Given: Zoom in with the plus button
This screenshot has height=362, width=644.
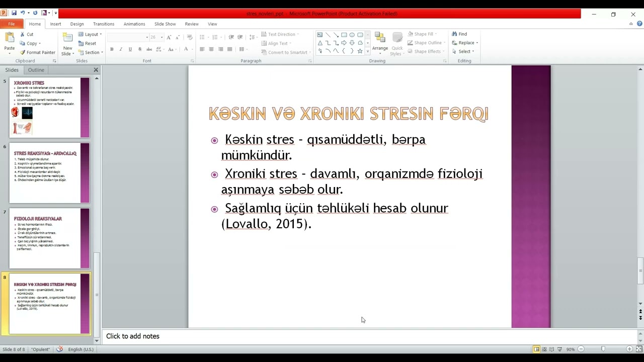Looking at the screenshot, I should [x=629, y=349].
